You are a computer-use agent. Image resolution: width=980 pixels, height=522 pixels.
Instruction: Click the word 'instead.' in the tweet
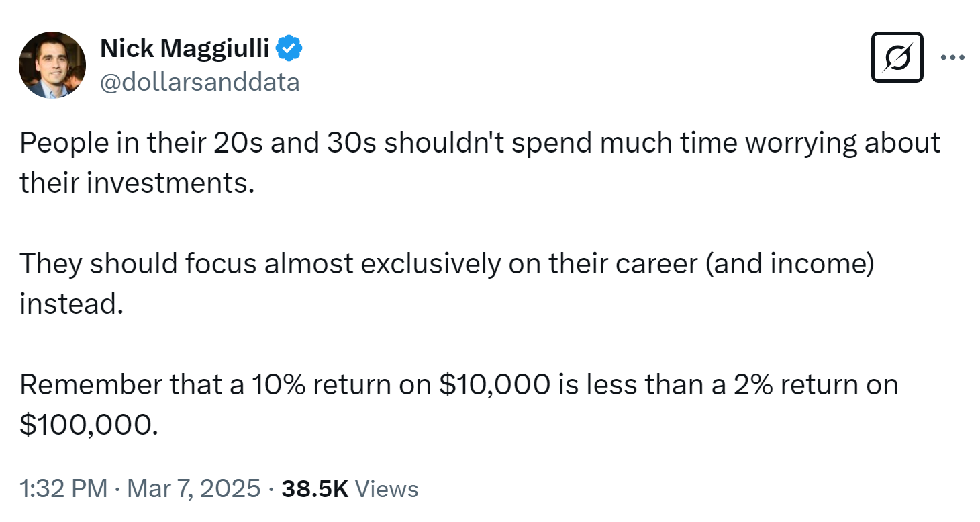coord(72,304)
